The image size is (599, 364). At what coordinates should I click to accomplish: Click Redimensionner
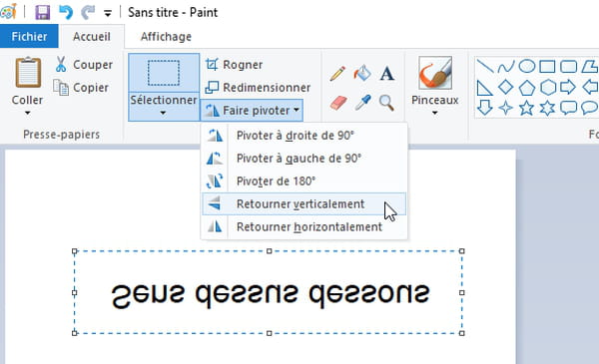pyautogui.click(x=258, y=88)
